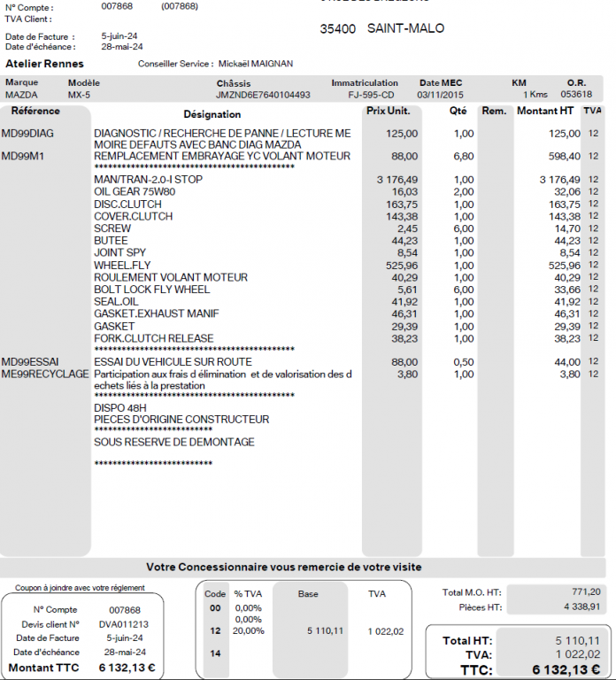Click the MAN/TRAN-2.0-I STOP line
The image size is (616, 680).
click(149, 180)
